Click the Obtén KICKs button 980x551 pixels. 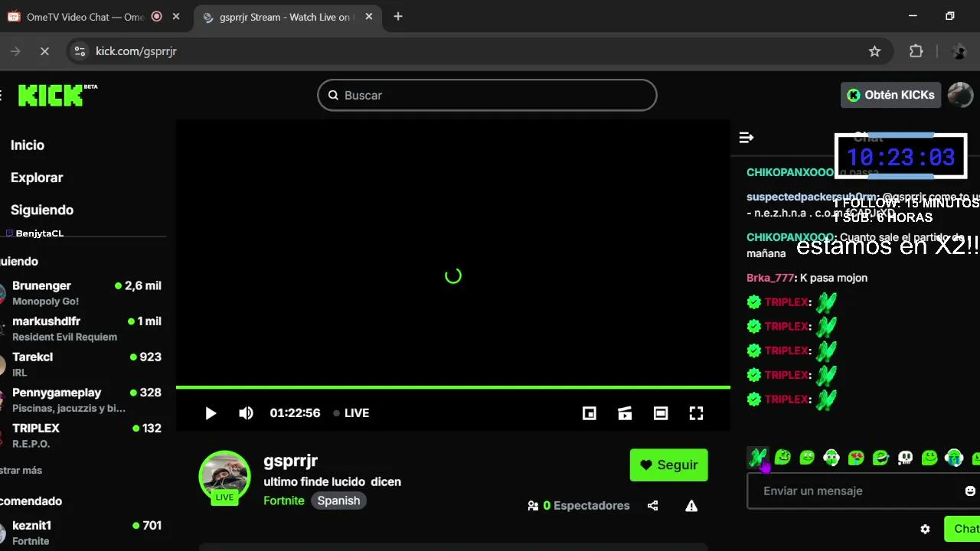(890, 95)
